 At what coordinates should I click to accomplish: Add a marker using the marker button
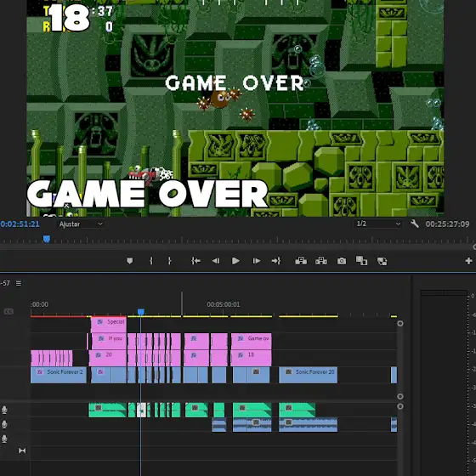[x=129, y=261]
